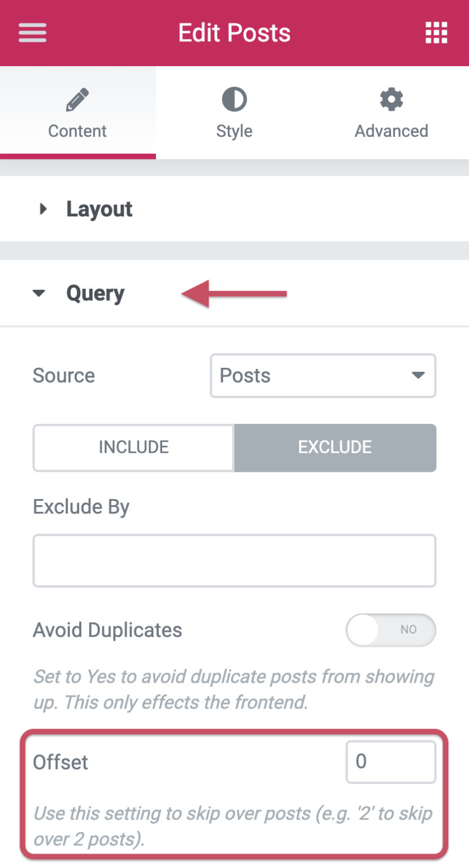The width and height of the screenshot is (469, 868).
Task: Open the hamburger menu icon
Action: click(x=33, y=33)
